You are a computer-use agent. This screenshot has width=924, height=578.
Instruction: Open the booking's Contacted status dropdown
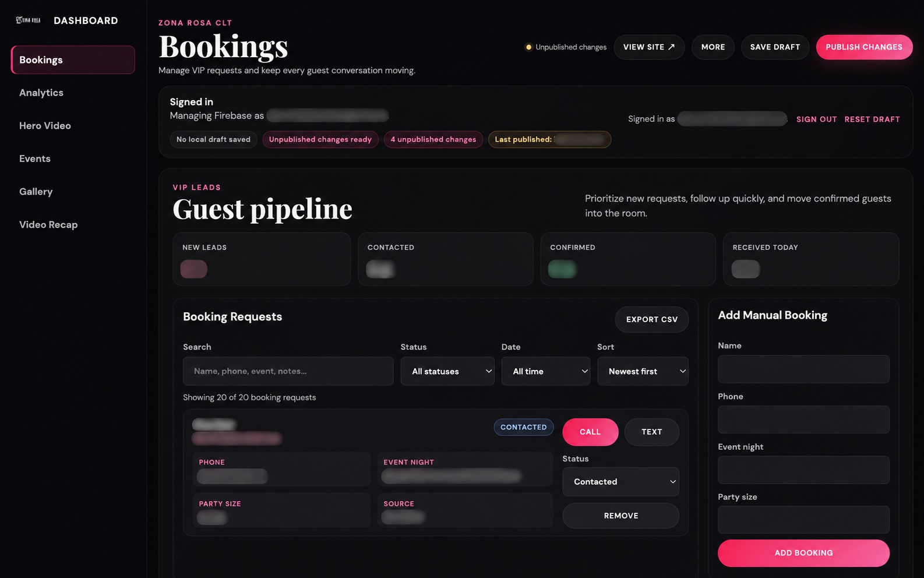621,482
